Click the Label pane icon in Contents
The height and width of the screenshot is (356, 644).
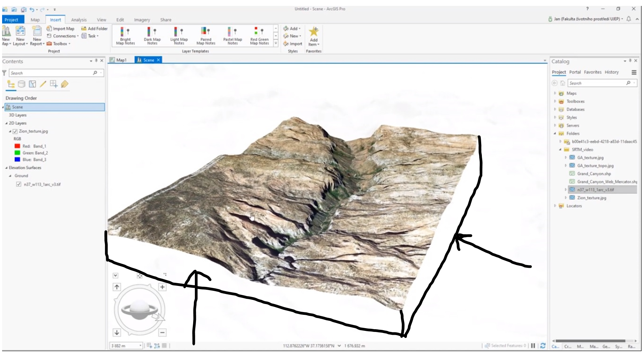click(x=64, y=84)
